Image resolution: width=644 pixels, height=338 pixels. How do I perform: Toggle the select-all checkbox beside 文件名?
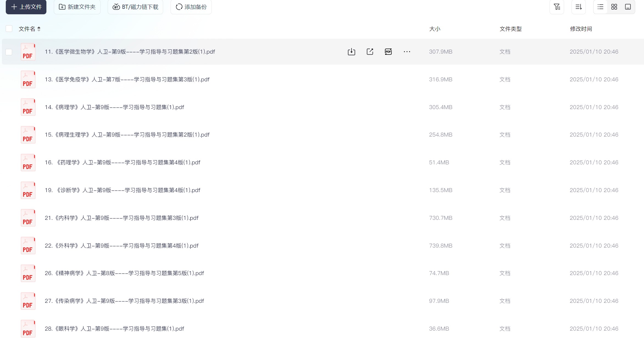(x=9, y=29)
